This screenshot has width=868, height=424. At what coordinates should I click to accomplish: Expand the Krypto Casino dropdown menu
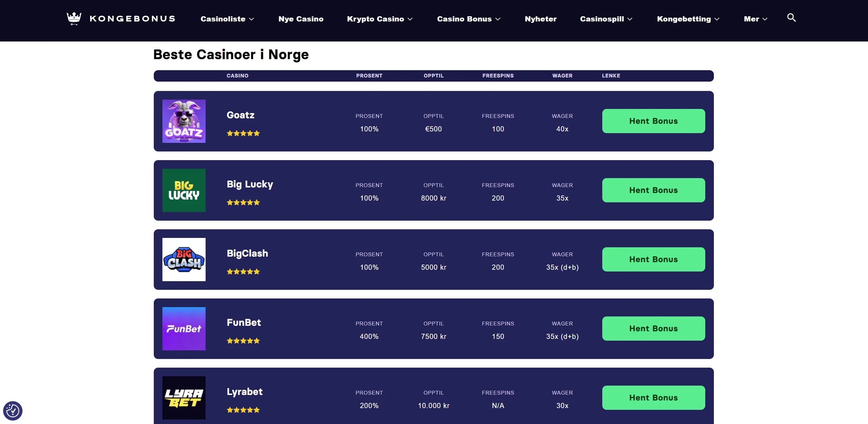click(380, 19)
